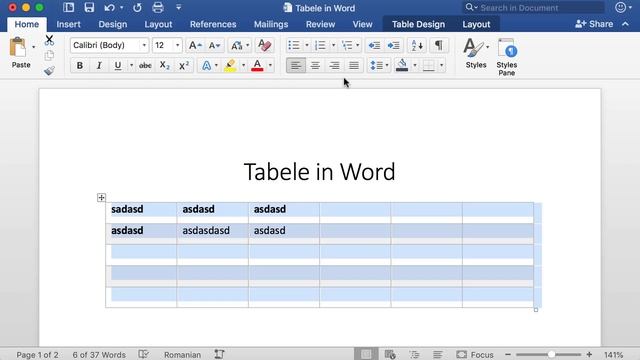Print the document with the printer icon
The width and height of the screenshot is (640, 360).
158,7
